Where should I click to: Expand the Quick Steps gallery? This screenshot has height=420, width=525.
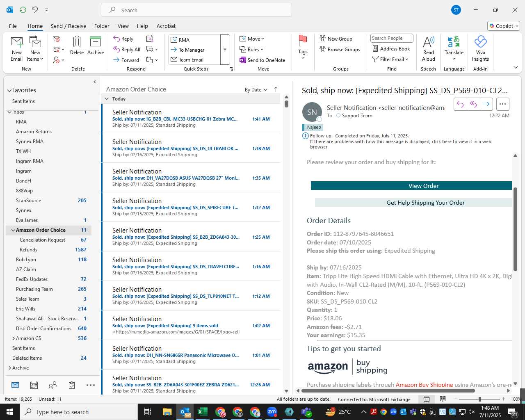tap(225, 49)
